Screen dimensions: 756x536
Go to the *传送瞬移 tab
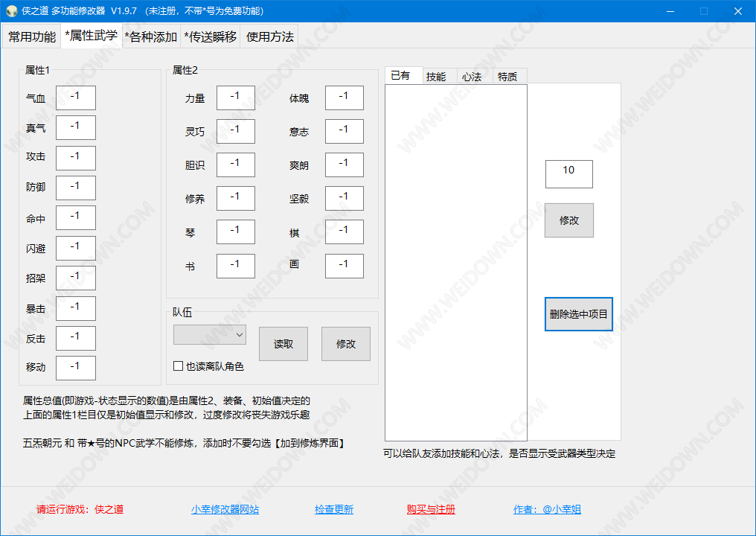coord(211,36)
